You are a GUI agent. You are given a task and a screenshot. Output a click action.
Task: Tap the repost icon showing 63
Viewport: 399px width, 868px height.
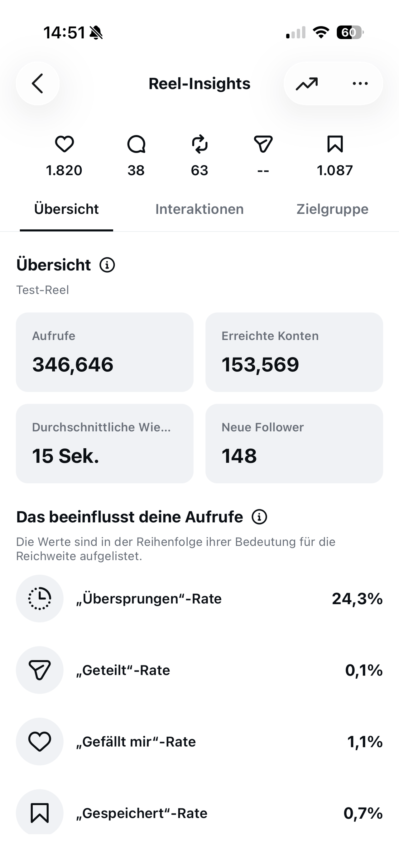tap(200, 144)
